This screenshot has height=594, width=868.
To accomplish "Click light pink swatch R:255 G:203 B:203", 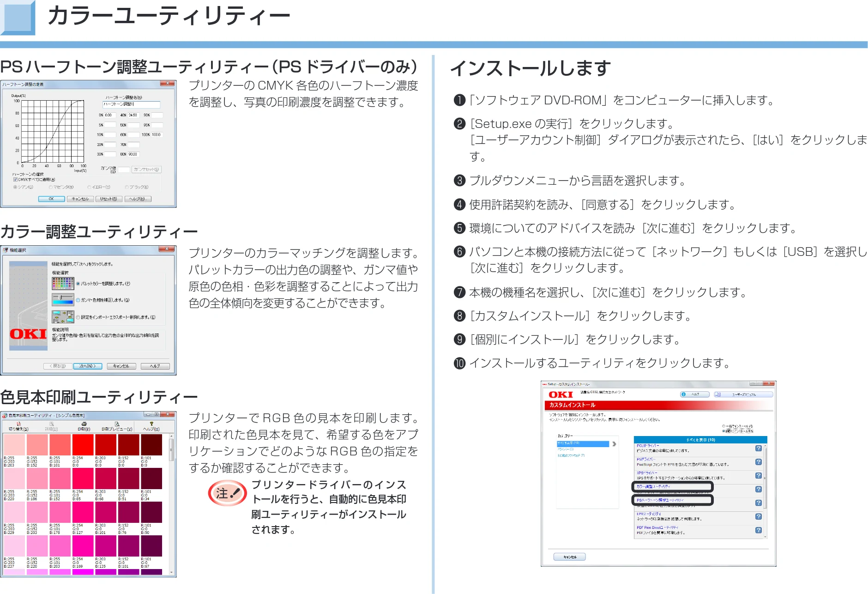I will pyautogui.click(x=14, y=445).
